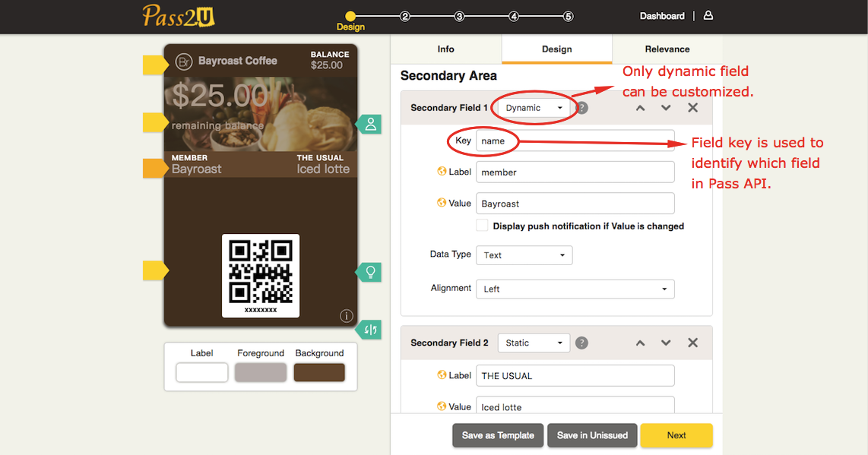Image resolution: width=868 pixels, height=455 pixels.
Task: Enable push notification if Value is changed
Action: click(x=482, y=226)
